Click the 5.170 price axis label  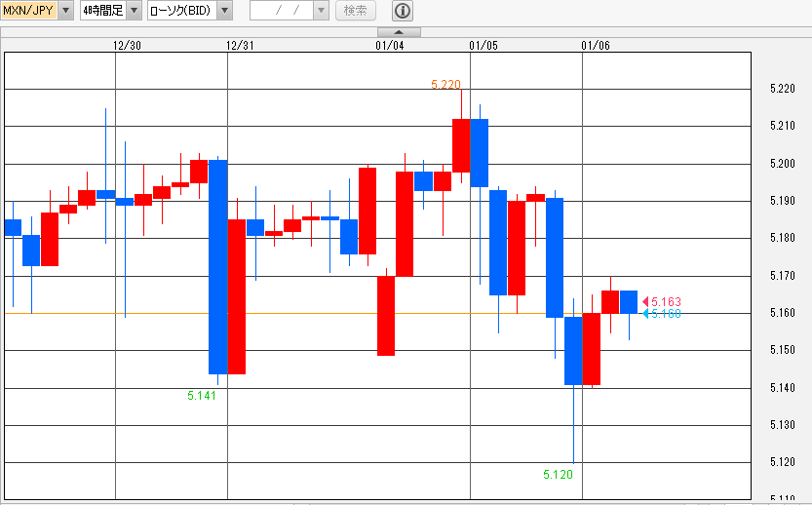[x=783, y=276]
